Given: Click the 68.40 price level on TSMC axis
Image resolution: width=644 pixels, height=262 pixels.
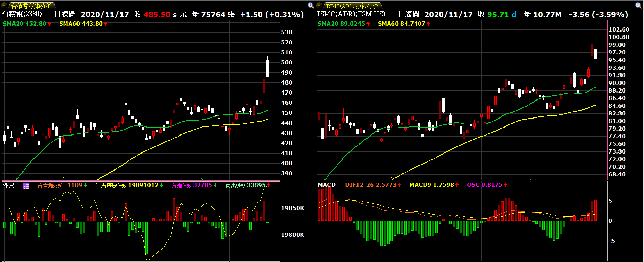Looking at the screenshot, I should pos(617,175).
